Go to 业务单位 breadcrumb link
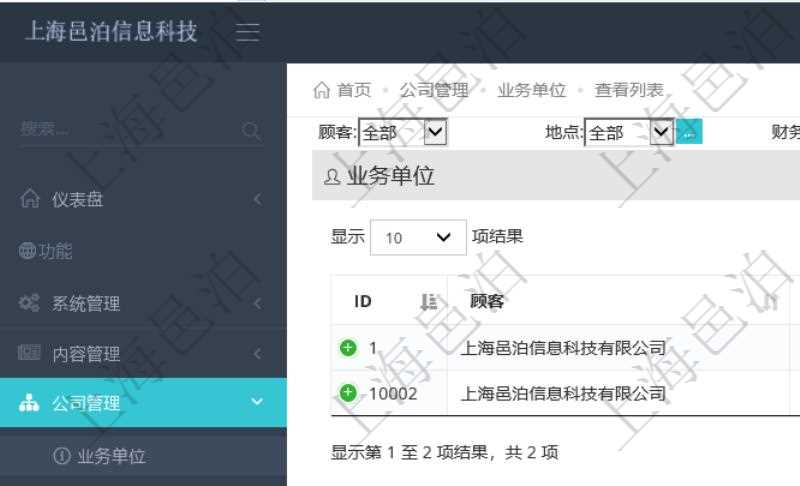This screenshot has height=486, width=800. tap(532, 90)
